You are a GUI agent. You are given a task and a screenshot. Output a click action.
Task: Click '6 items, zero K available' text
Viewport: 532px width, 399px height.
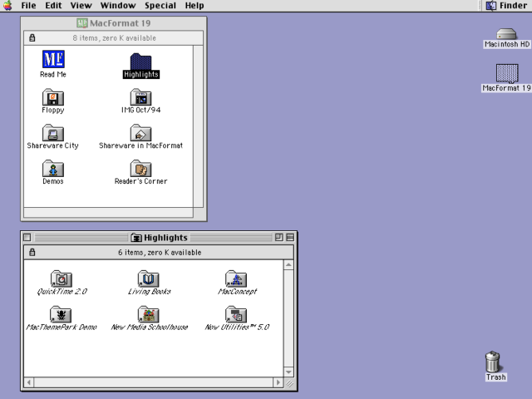tap(160, 253)
